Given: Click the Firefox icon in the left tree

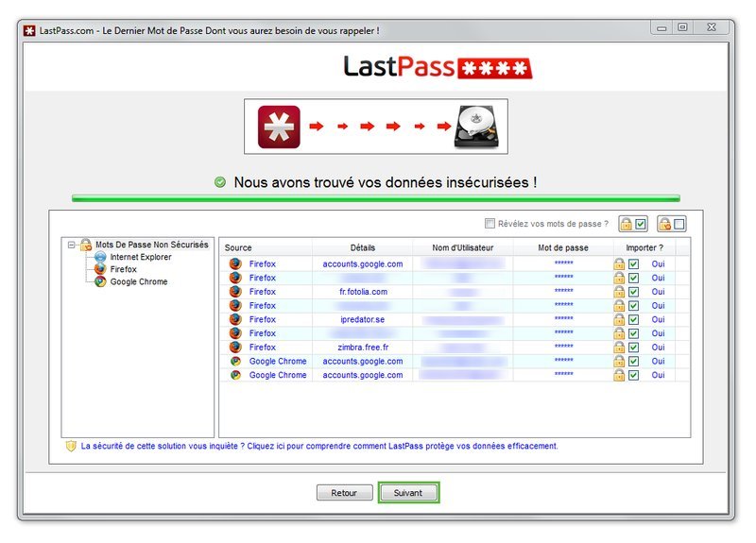Looking at the screenshot, I should pyautogui.click(x=100, y=269).
